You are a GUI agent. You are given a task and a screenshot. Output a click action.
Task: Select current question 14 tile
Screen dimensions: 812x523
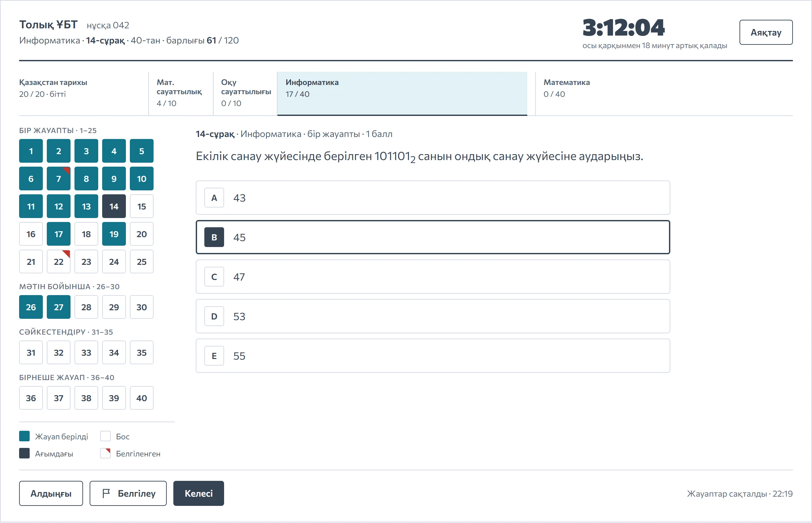click(114, 206)
